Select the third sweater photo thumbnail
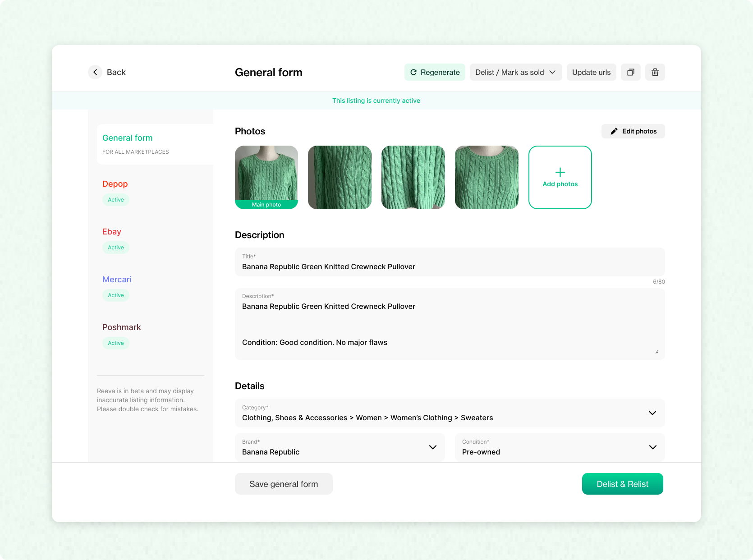The width and height of the screenshot is (753, 560). click(413, 177)
